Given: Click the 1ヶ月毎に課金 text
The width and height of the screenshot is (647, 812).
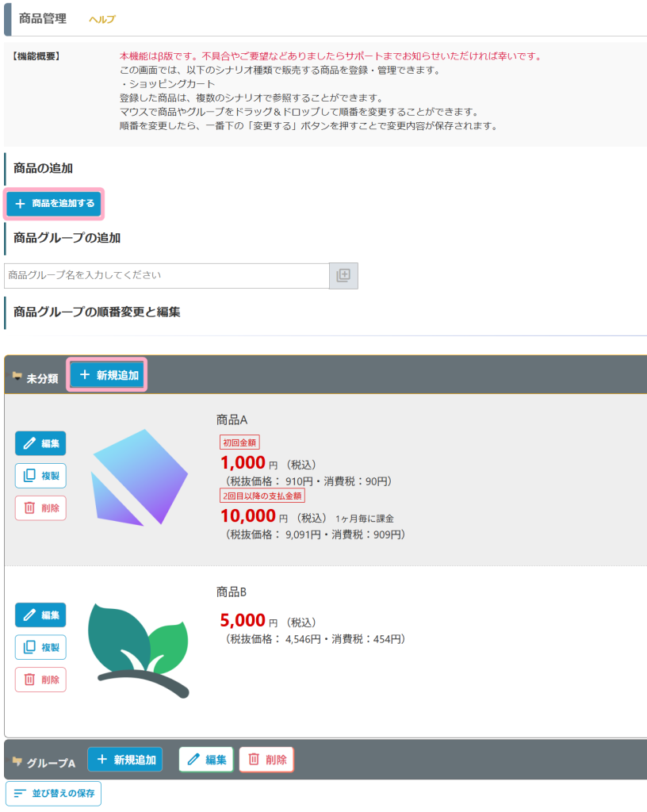Looking at the screenshot, I should tap(365, 519).
